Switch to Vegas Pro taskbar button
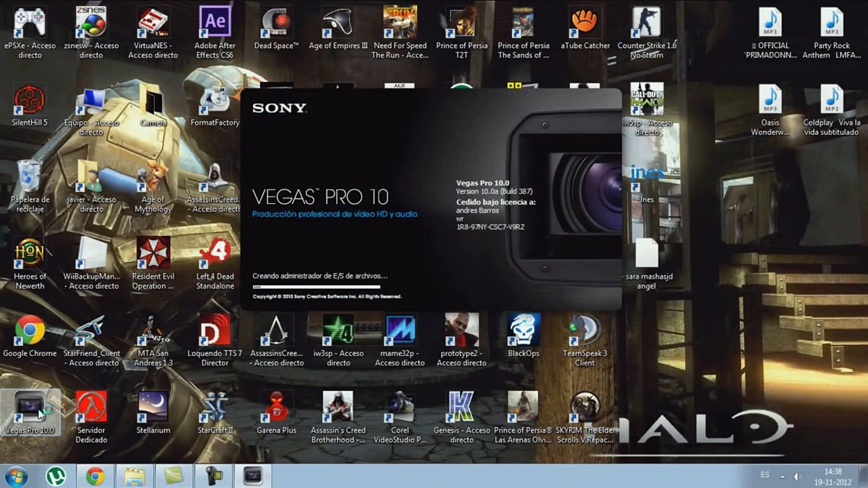 253,476
